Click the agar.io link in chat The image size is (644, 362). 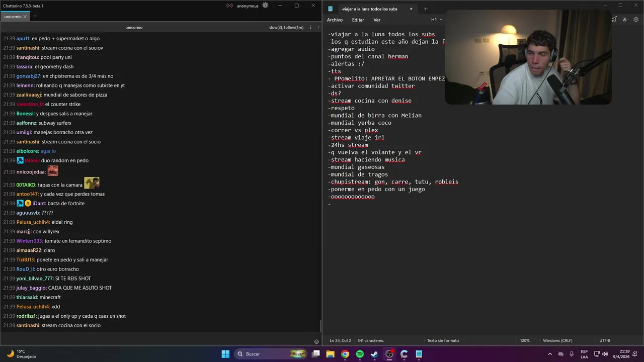pos(48,151)
